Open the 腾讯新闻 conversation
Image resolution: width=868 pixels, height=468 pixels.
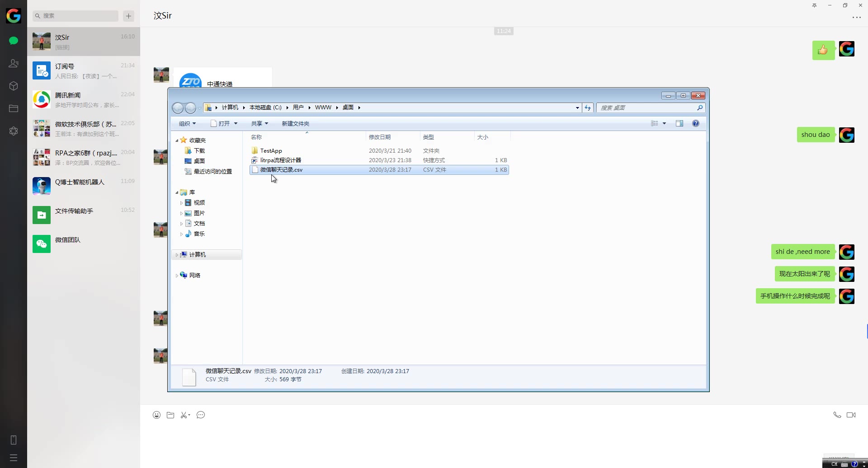click(84, 99)
